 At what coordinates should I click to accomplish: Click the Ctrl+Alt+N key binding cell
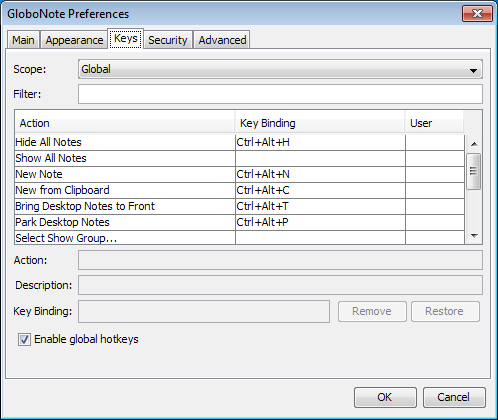pos(320,174)
